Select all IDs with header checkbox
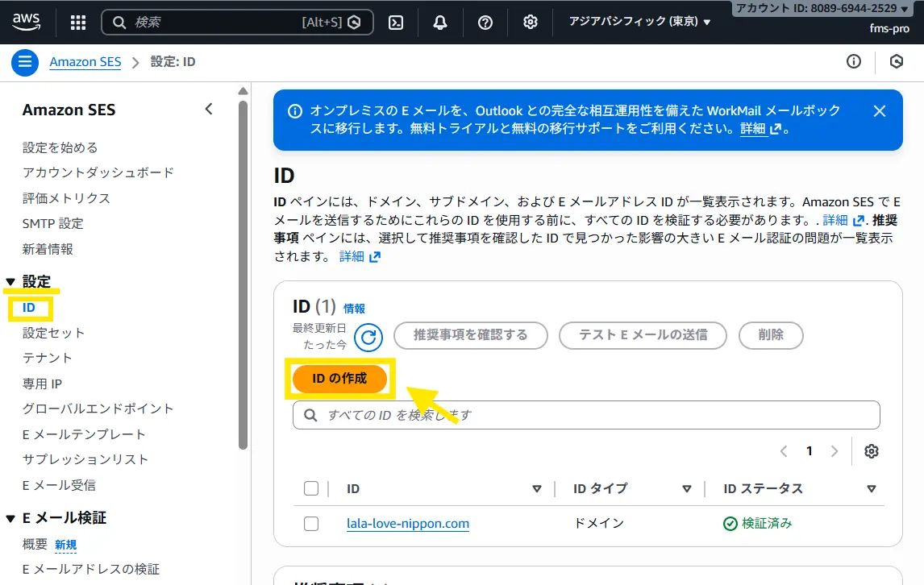 (x=311, y=488)
